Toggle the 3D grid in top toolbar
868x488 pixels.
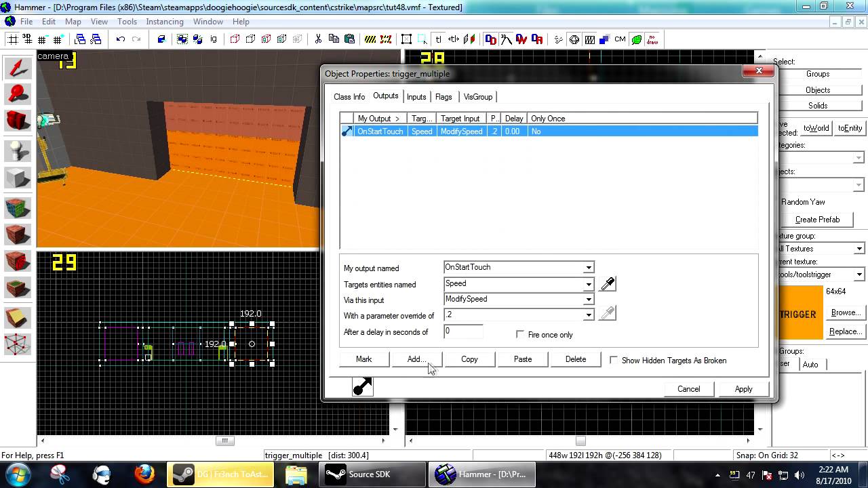point(28,40)
